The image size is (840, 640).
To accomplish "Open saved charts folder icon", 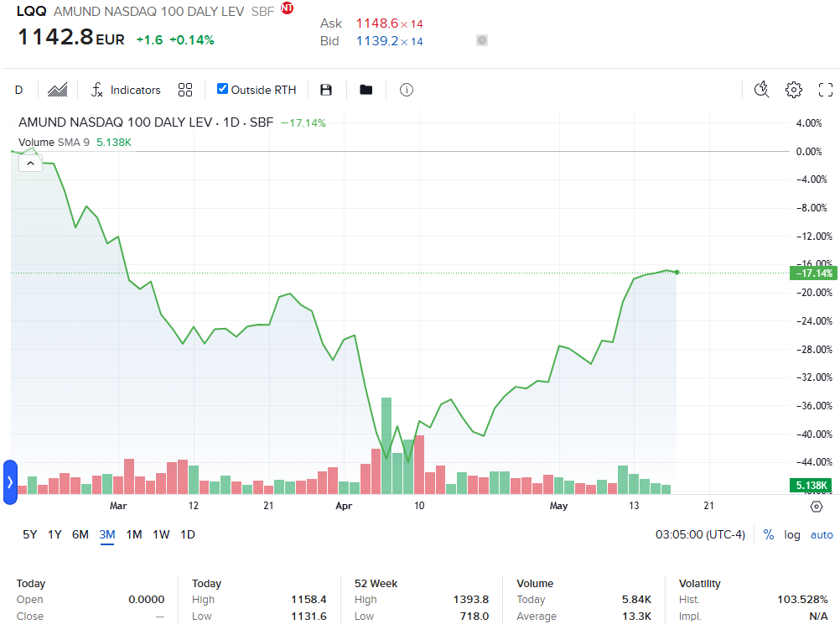I will click(366, 90).
